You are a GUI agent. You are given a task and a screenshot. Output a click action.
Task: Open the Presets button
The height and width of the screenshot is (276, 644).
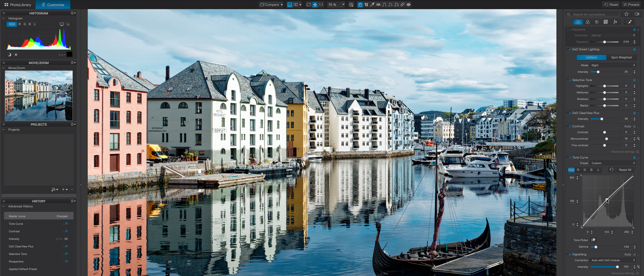[x=631, y=5]
